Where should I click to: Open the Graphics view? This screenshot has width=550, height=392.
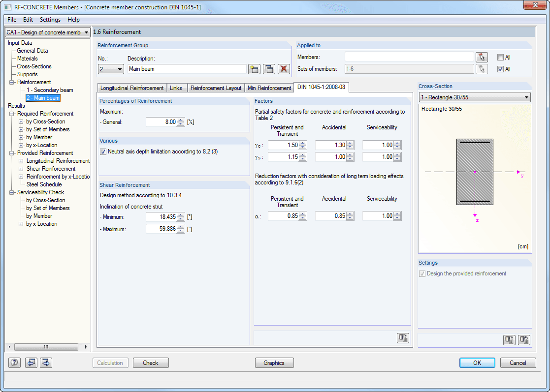tap(274, 362)
